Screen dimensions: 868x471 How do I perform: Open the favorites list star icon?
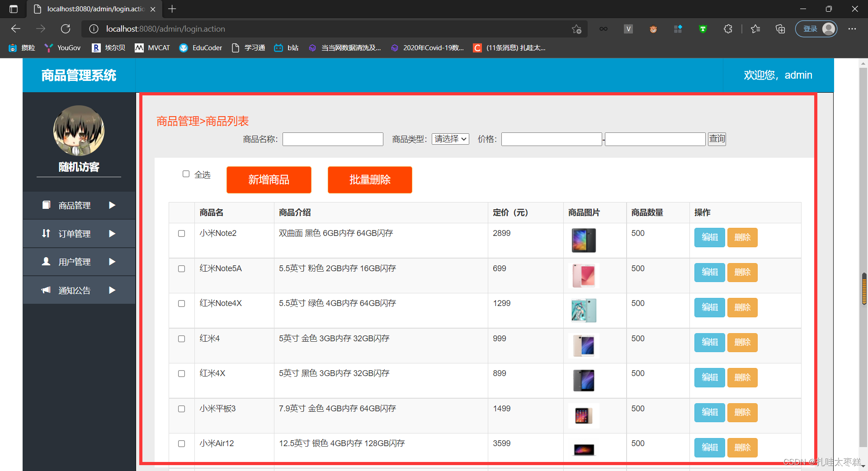coord(755,29)
